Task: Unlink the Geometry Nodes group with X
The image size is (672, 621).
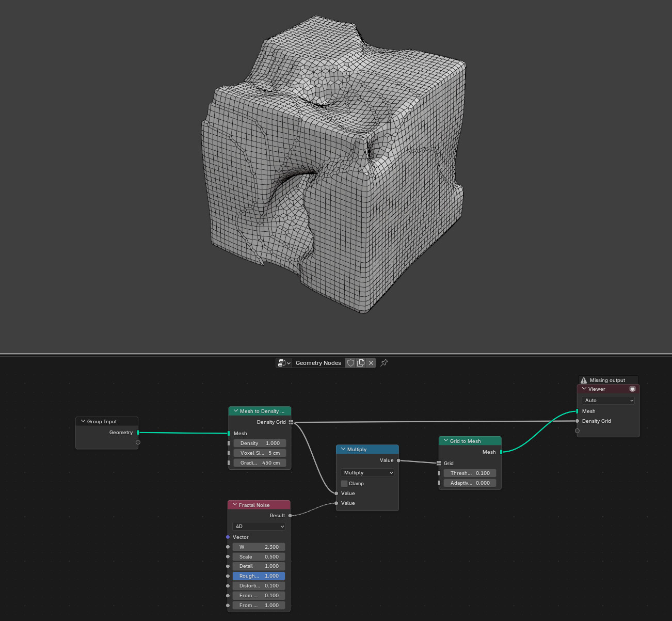Action: point(371,363)
